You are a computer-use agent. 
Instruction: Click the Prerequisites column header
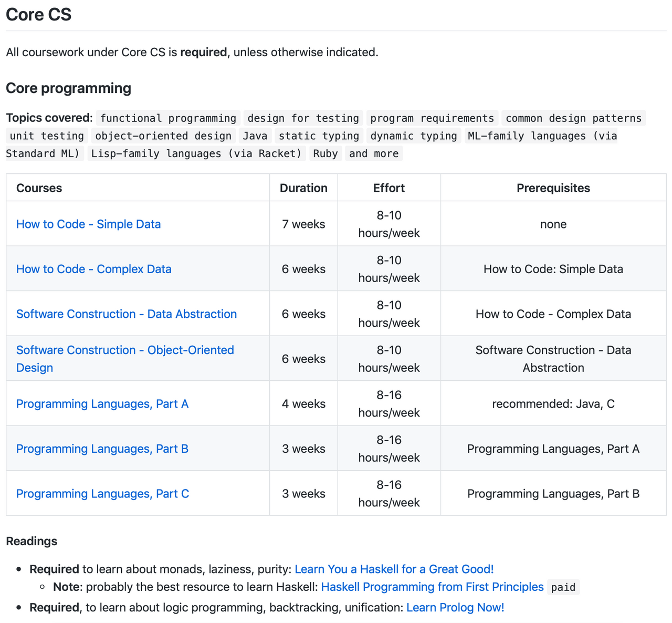[x=553, y=188]
